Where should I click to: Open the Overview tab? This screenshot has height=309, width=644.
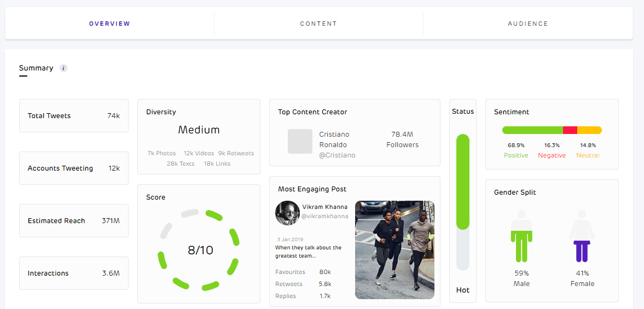[x=109, y=24]
